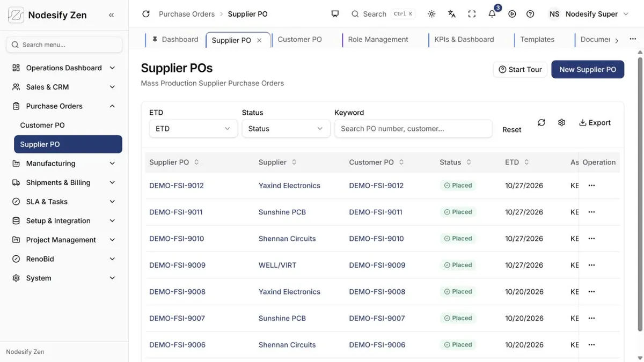The width and height of the screenshot is (644, 362).
Task: Open the help question mark icon
Action: (x=530, y=14)
